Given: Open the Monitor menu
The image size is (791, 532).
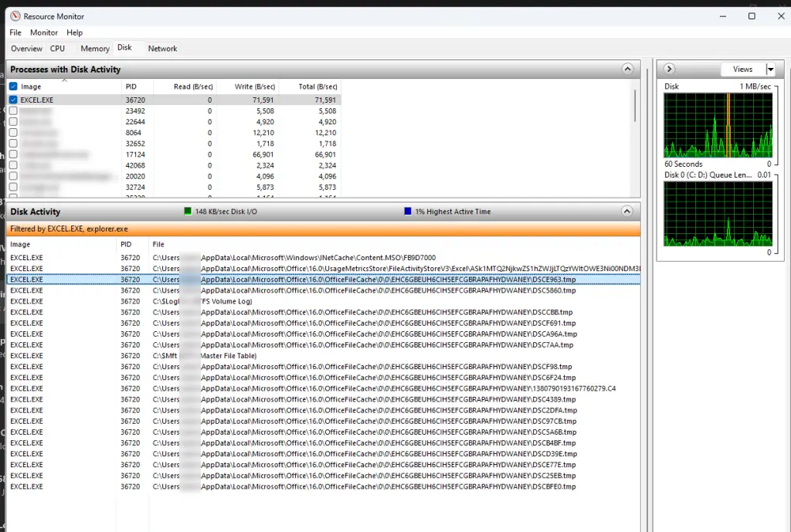Looking at the screenshot, I should tap(44, 32).
